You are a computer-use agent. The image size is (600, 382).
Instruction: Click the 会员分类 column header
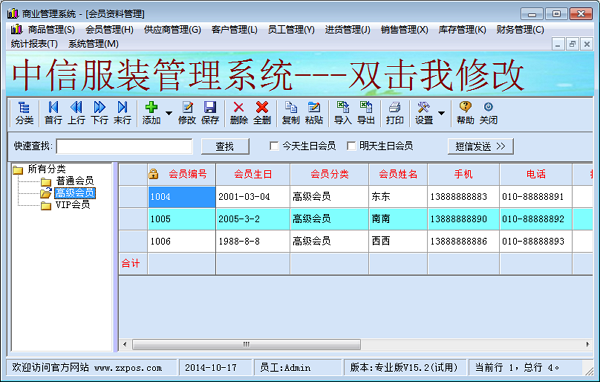(x=329, y=175)
